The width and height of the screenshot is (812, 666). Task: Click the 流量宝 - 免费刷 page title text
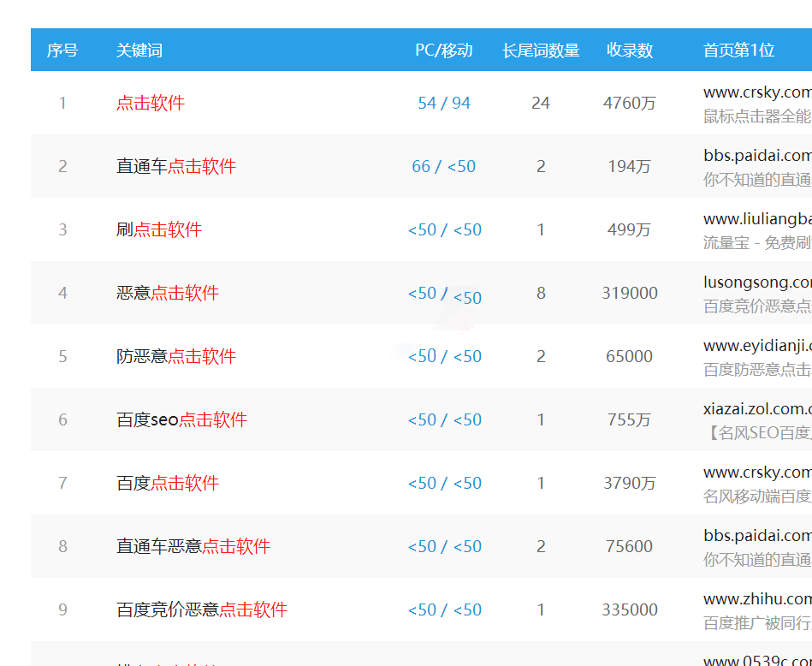coord(757,242)
